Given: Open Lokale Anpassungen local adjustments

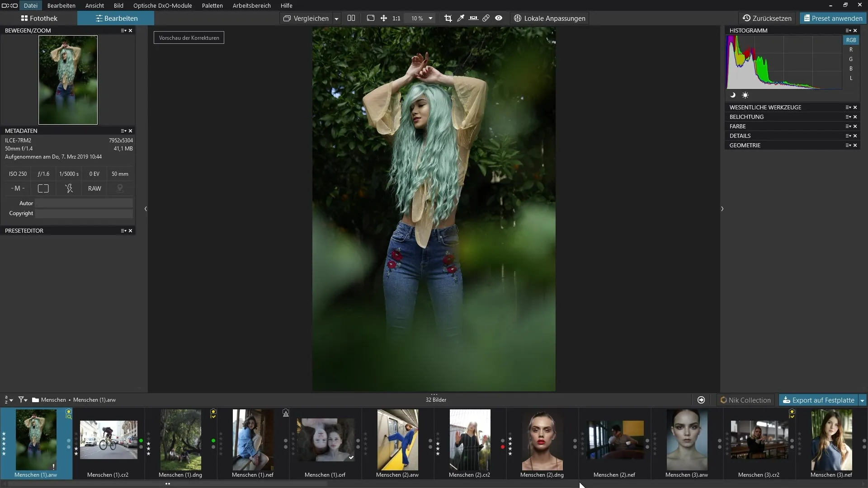Looking at the screenshot, I should coord(550,18).
